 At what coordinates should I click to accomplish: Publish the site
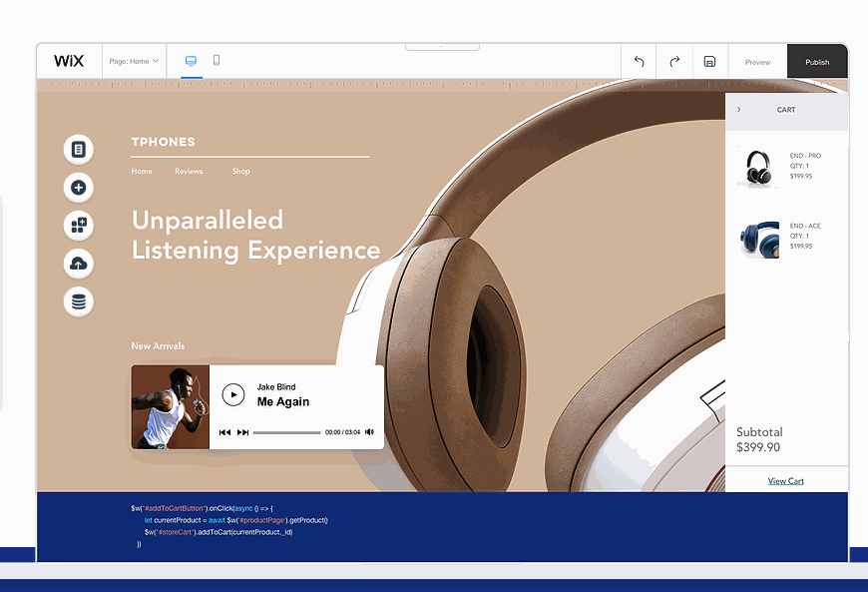pos(817,62)
